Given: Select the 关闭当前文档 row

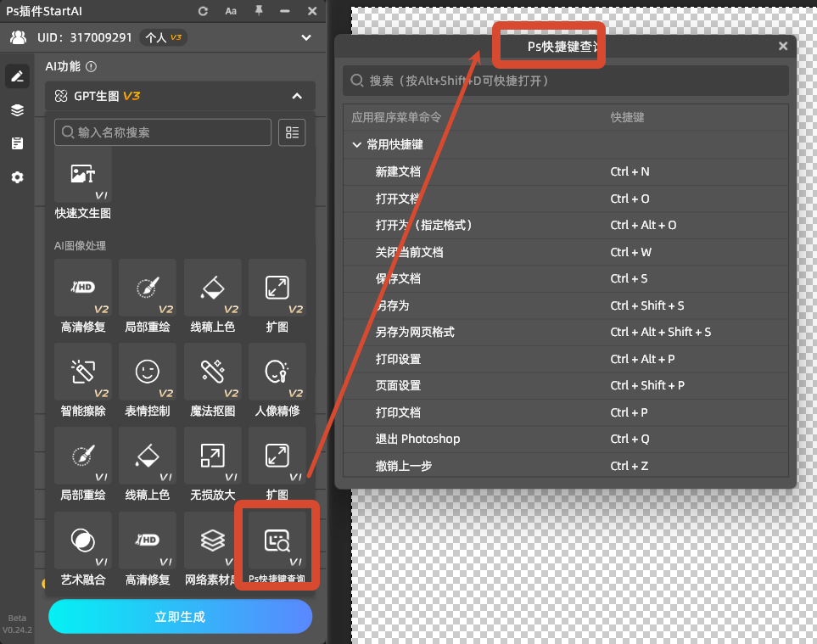Looking at the screenshot, I should [565, 252].
